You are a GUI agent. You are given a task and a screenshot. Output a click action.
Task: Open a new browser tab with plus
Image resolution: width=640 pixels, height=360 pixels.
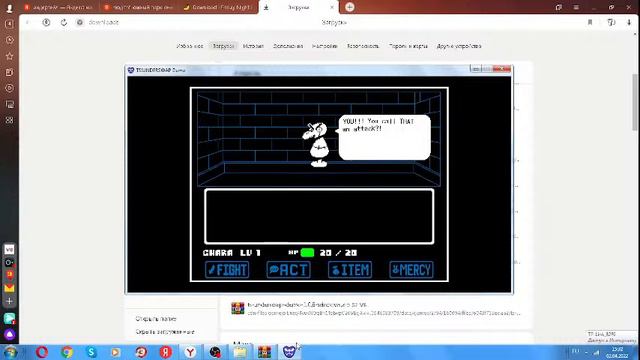tap(350, 7)
